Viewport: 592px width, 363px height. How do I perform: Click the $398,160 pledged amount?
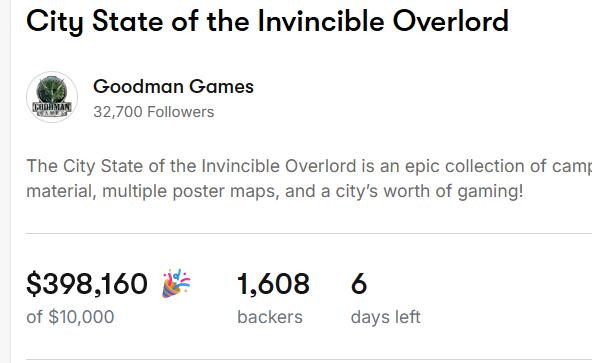87,284
